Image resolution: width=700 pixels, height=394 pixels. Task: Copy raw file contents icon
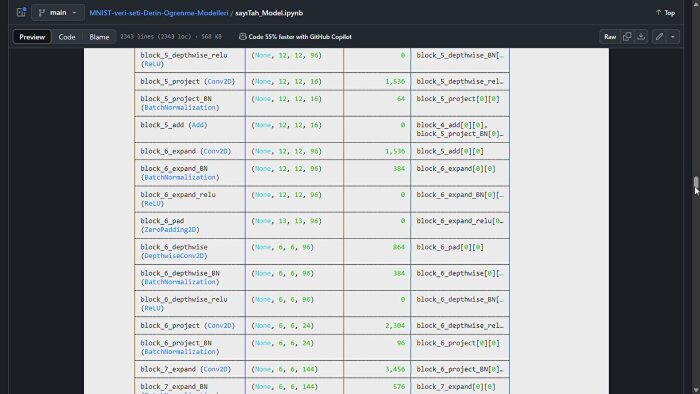(x=627, y=37)
